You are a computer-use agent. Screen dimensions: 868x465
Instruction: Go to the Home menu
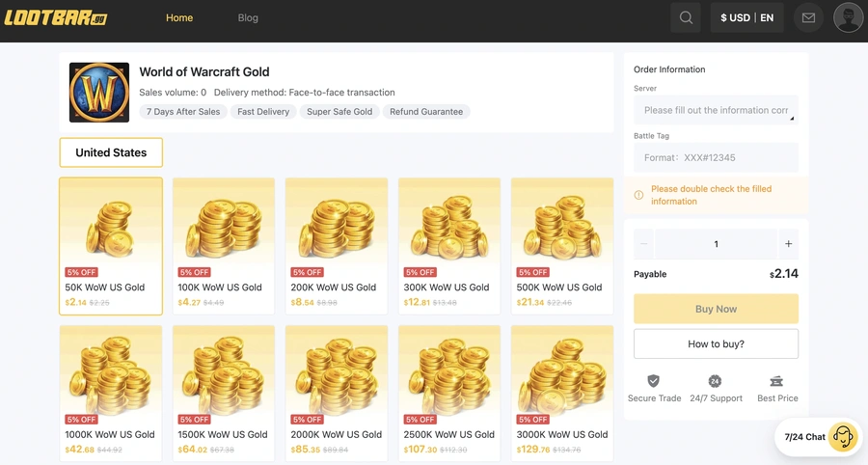click(179, 17)
